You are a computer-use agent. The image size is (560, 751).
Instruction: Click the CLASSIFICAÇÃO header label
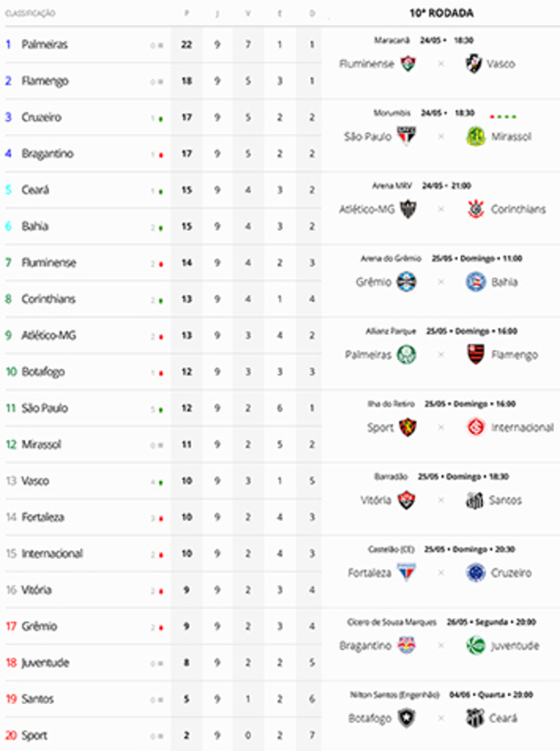[x=30, y=13]
